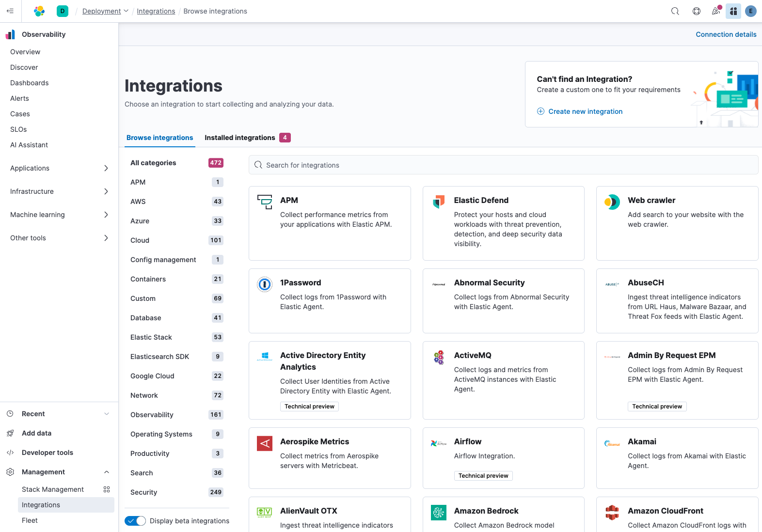Click the Akamai logo icon
Screen dimensions: 762x532
tap(612, 443)
